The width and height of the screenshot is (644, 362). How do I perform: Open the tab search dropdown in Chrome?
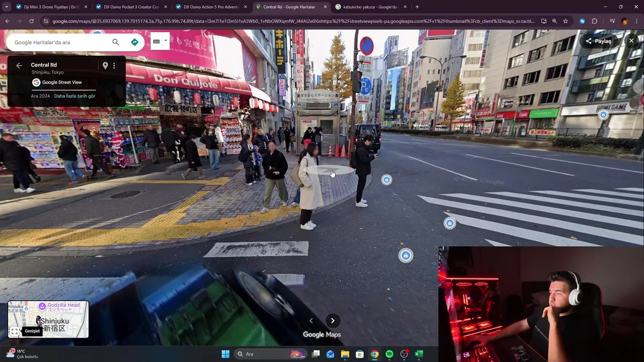pos(6,7)
